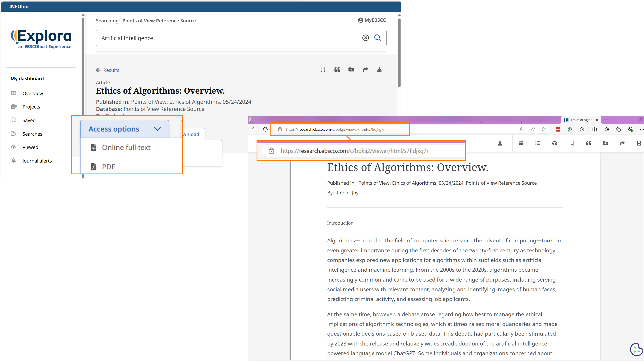
Task: Open cite tool in viewer toolbar
Action: pos(588,143)
